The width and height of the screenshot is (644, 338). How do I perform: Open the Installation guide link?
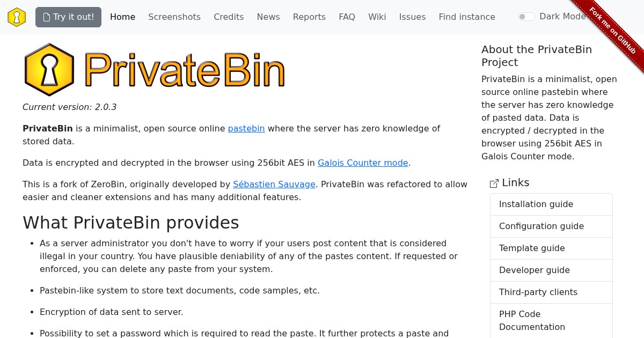pyautogui.click(x=551, y=204)
